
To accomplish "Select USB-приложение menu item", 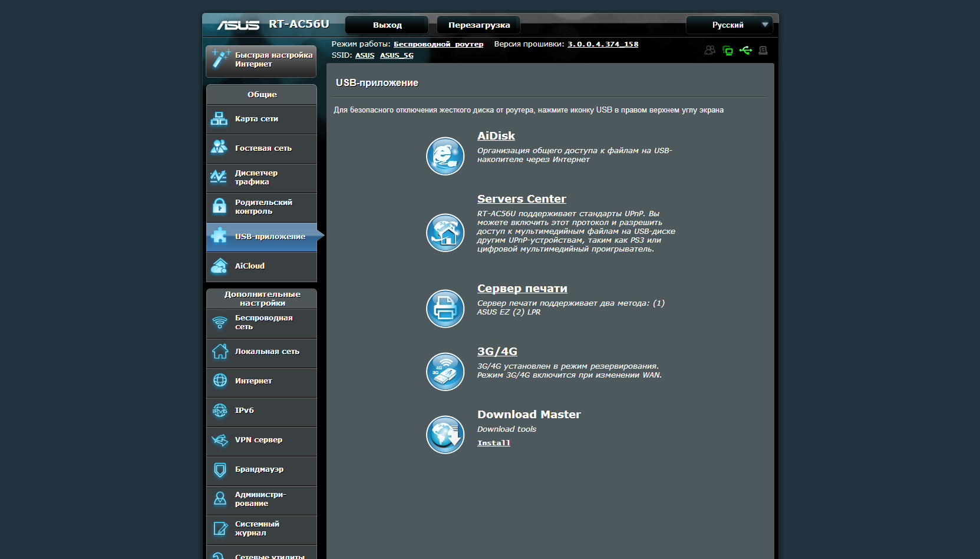I will [262, 237].
